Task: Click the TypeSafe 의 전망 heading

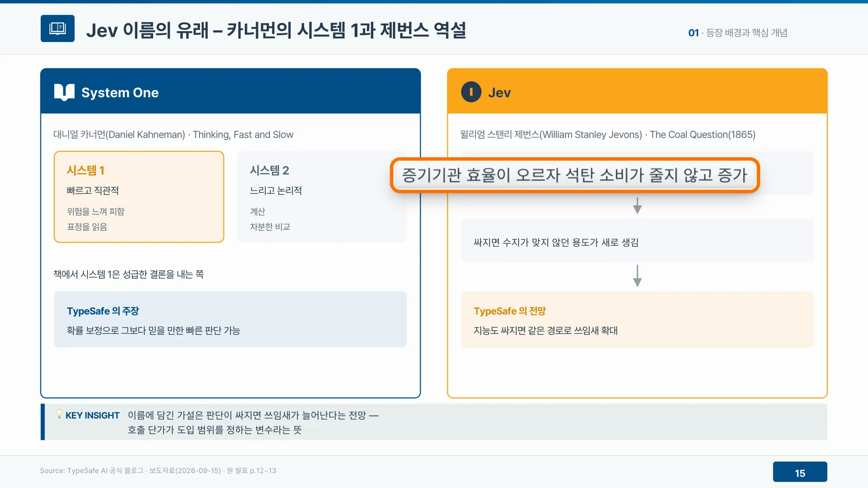Action: point(509,311)
